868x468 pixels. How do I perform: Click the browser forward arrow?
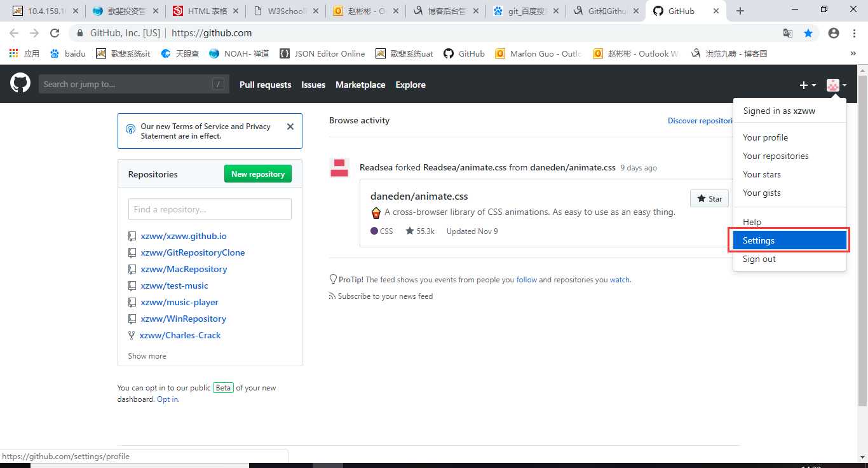pos(34,33)
